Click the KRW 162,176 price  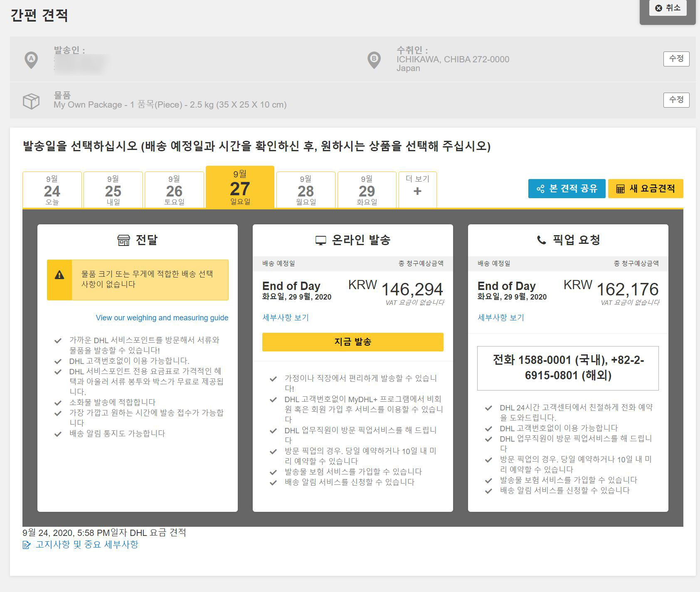point(611,289)
